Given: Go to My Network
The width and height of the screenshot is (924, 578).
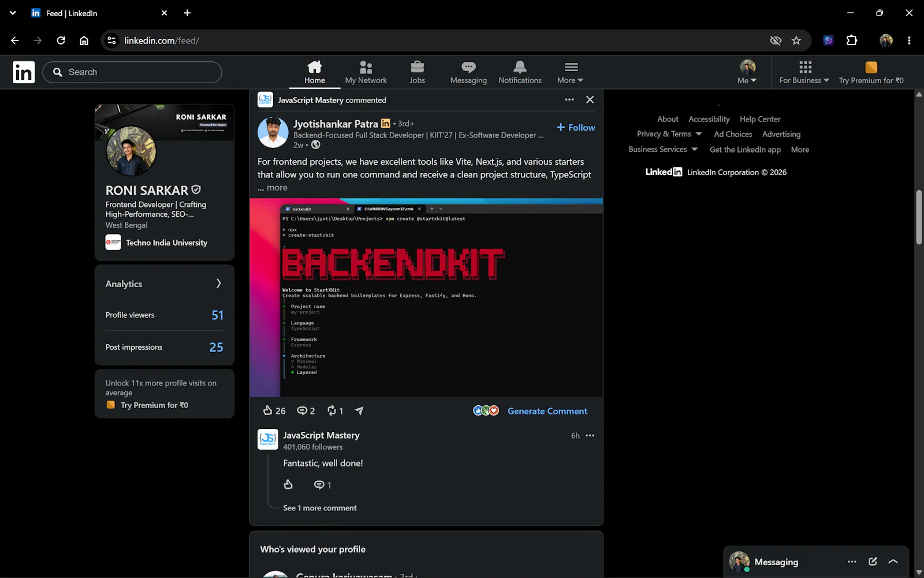Looking at the screenshot, I should (366, 73).
